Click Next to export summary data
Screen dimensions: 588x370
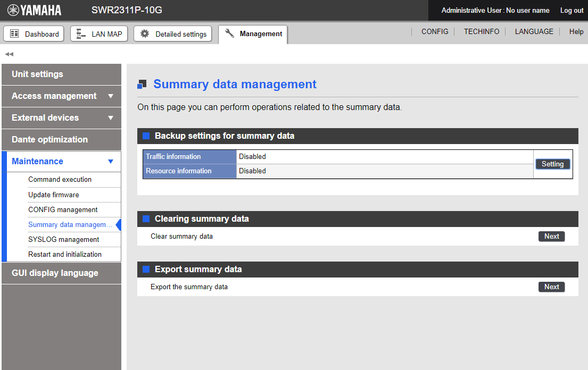[x=551, y=287]
